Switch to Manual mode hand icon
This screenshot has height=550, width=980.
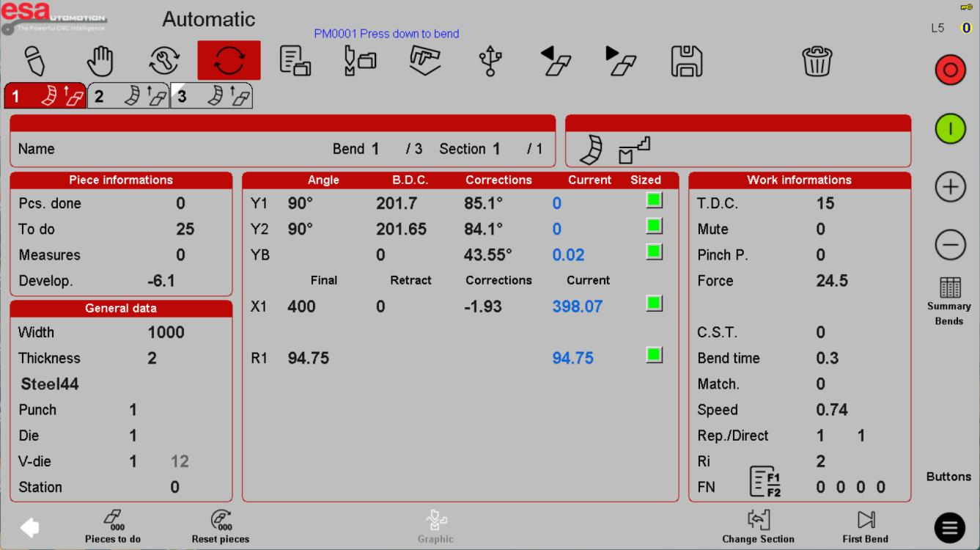[x=100, y=61]
